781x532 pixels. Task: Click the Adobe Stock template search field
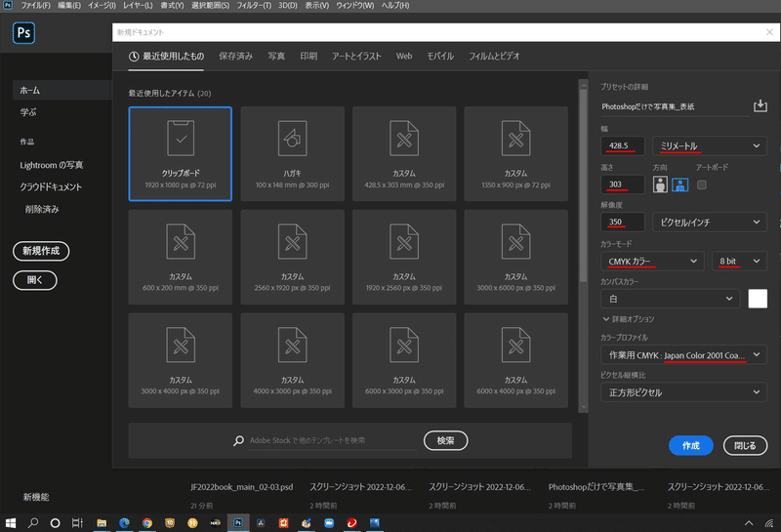tap(333, 441)
